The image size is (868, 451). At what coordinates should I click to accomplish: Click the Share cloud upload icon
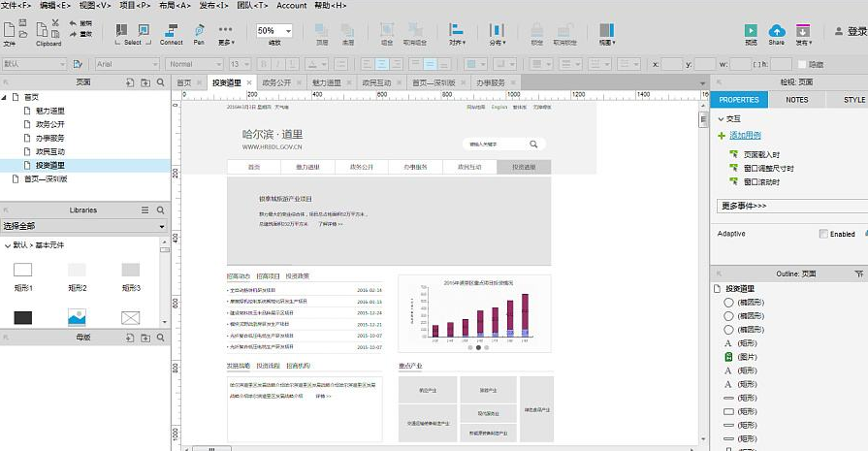pyautogui.click(x=776, y=31)
